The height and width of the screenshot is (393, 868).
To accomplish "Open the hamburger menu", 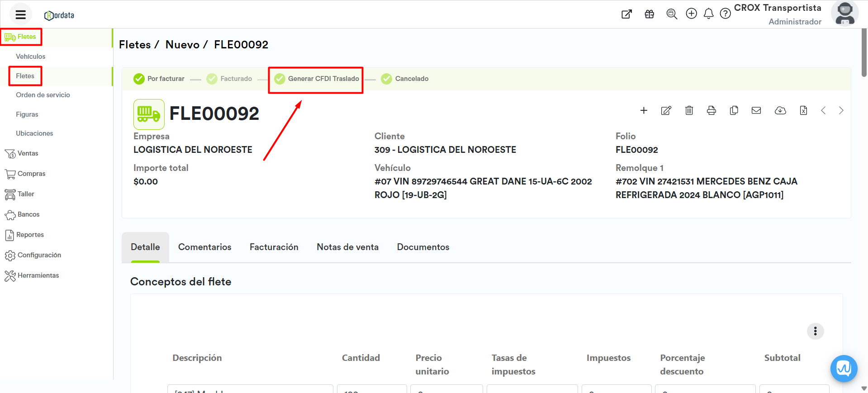I will tap(20, 14).
